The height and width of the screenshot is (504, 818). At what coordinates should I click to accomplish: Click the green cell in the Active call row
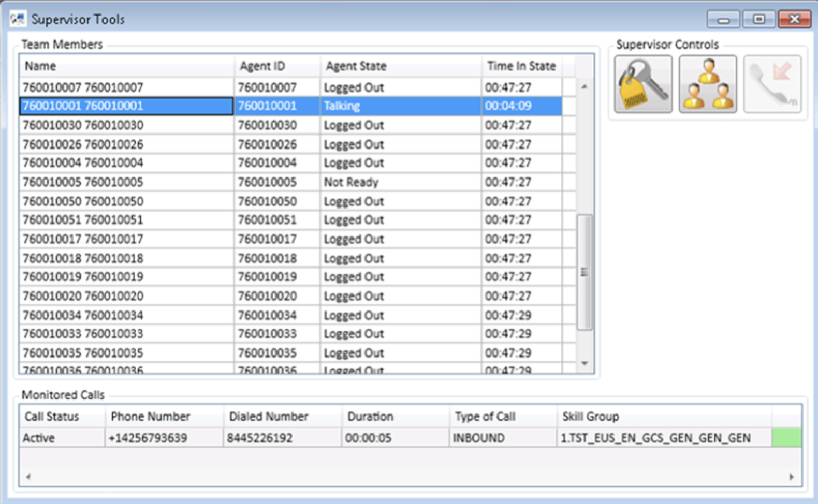coord(786,438)
